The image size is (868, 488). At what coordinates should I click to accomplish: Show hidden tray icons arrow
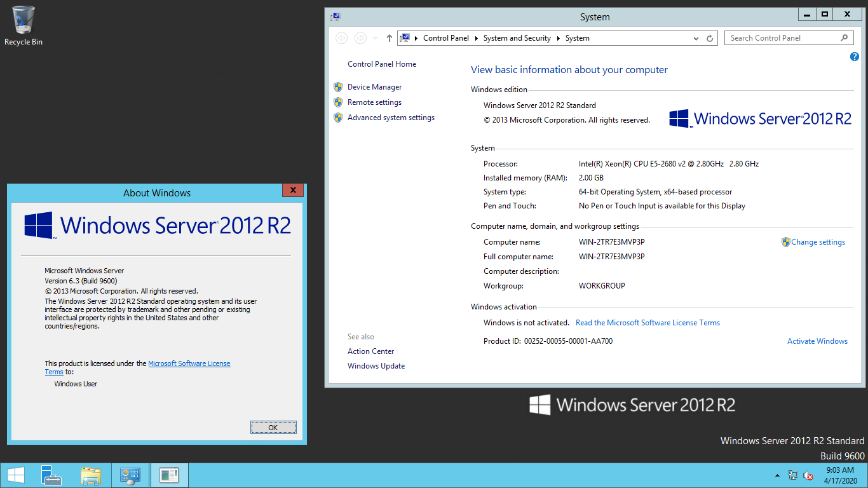[777, 475]
